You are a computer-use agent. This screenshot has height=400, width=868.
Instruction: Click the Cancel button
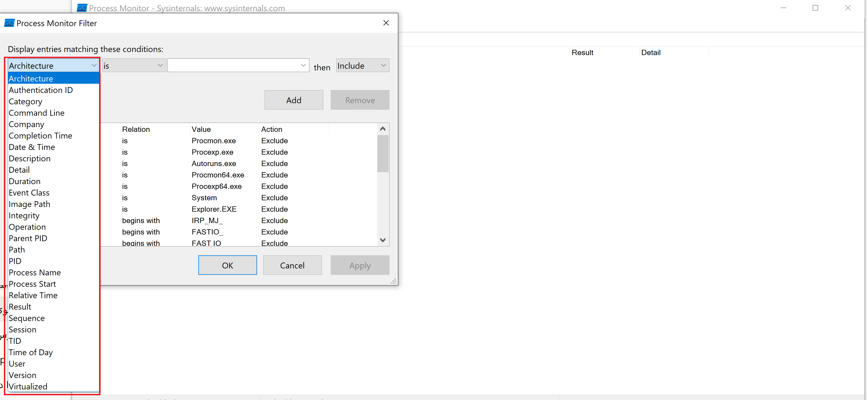pyautogui.click(x=292, y=266)
